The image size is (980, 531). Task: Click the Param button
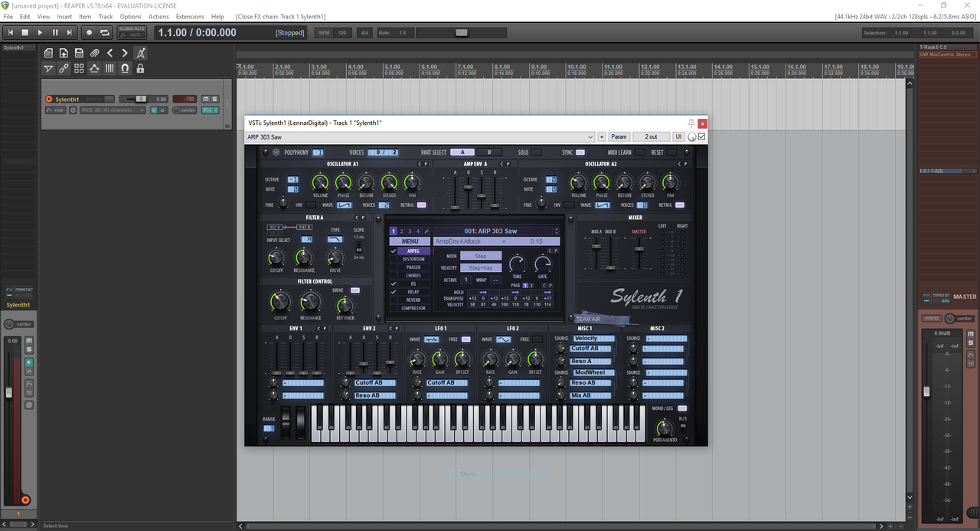pyautogui.click(x=619, y=136)
